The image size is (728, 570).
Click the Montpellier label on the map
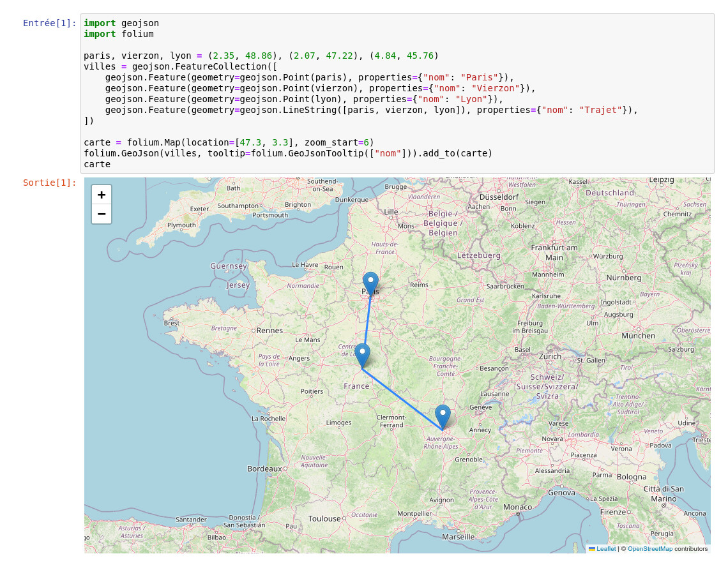tap(414, 513)
